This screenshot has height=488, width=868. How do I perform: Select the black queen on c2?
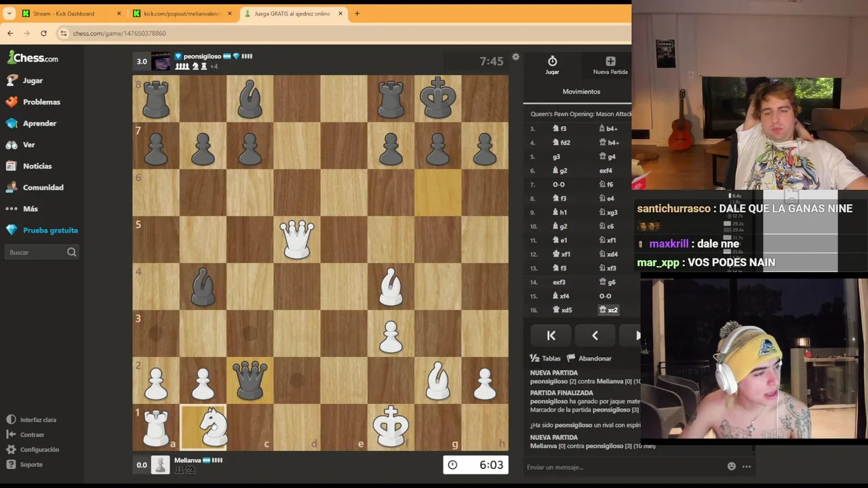tap(250, 380)
